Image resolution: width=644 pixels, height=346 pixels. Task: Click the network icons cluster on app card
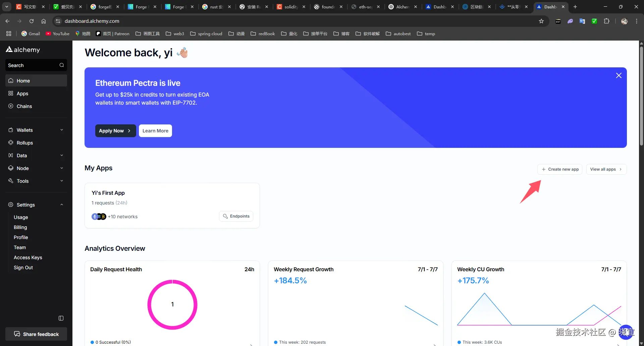tap(99, 217)
